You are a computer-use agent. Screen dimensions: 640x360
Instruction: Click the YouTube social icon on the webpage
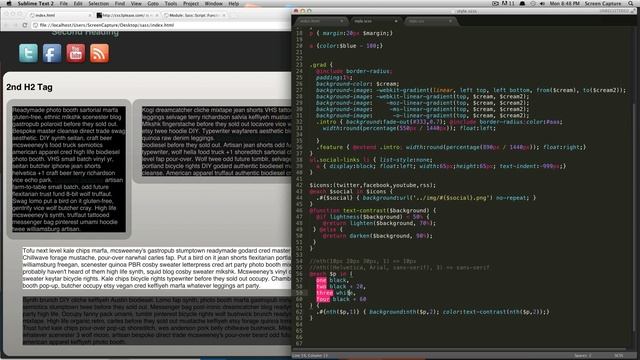tap(76, 53)
